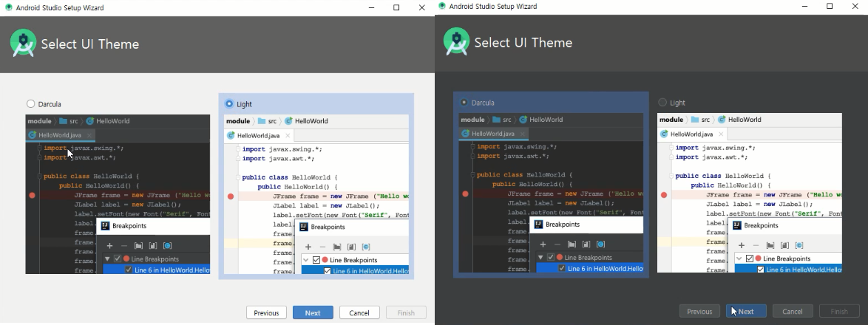868x325 pixels.
Task: Click the Android Studio logo in the light window header
Action: click(23, 43)
